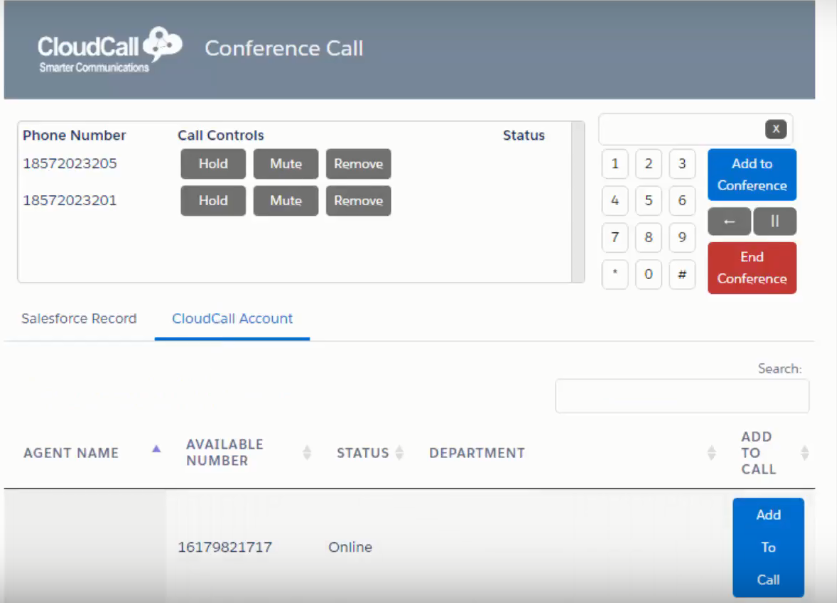Screen dimensions: 837x603
Task: Sort agents by Department column
Action: [709, 452]
